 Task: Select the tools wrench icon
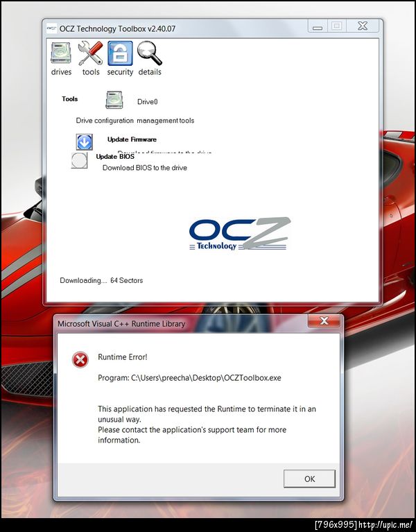[90, 53]
